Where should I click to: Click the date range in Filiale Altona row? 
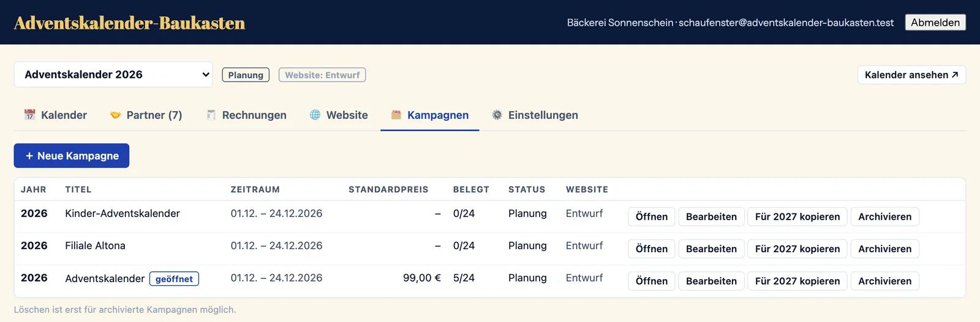(276, 246)
